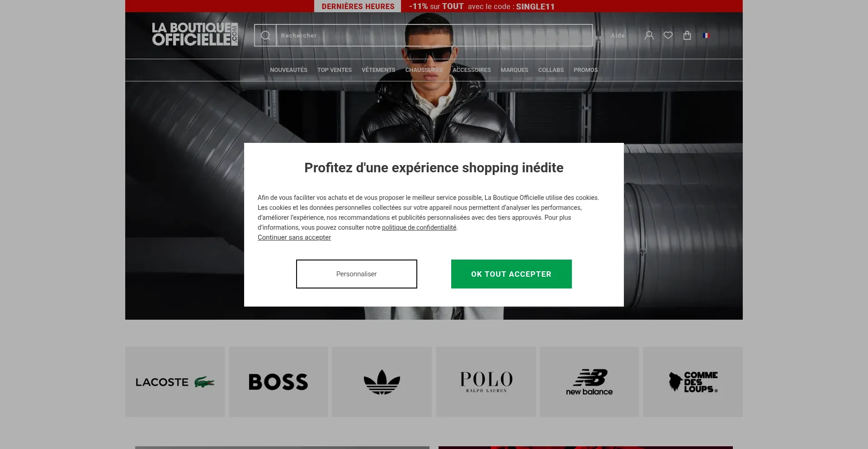Click Continuer sans accepter link

(x=294, y=237)
